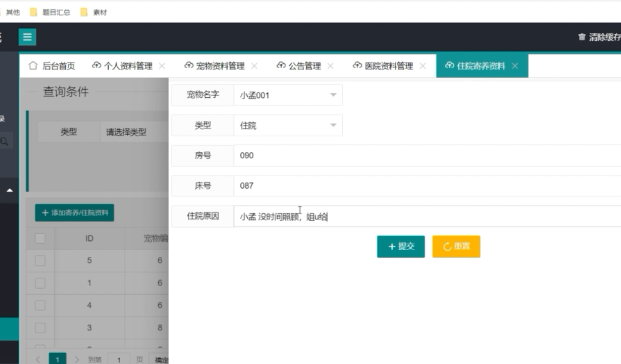Click the 床号 input field
This screenshot has width=621, height=364.
[x=427, y=185]
